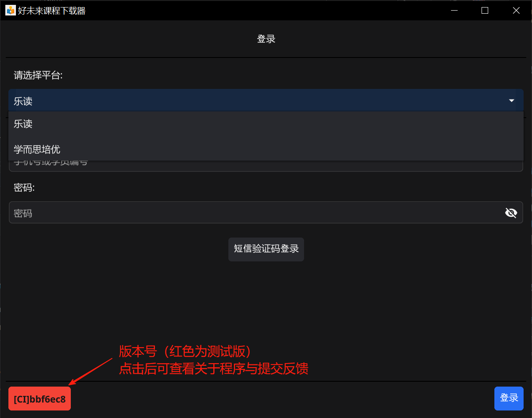Screen dimensions: 532x418
Task: Select 乐读 option in dropdown list
Action: point(266,124)
